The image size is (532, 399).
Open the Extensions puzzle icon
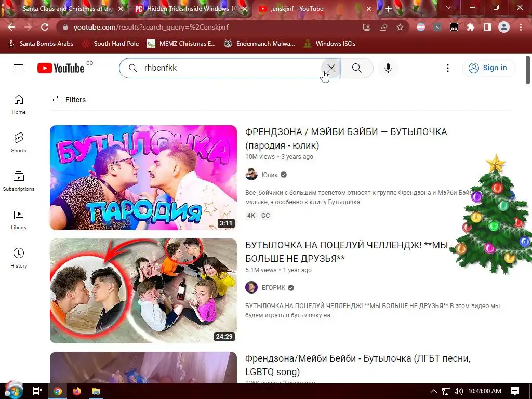(x=470, y=27)
